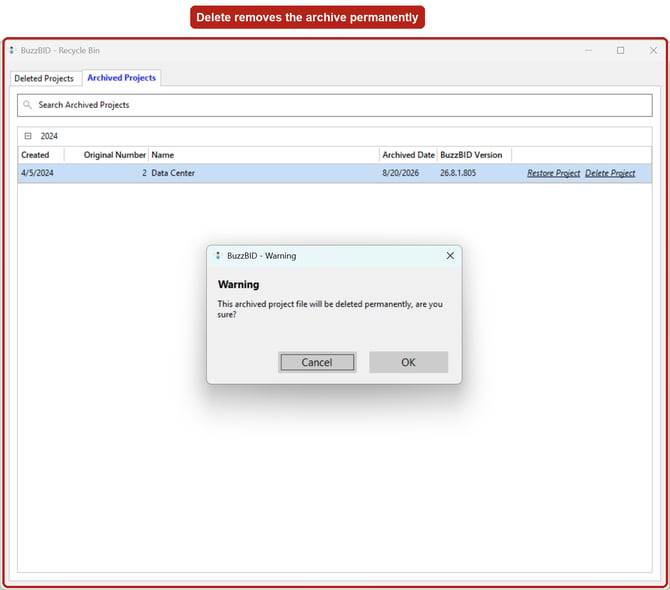Click BuzzBID icon in Recycle Bin title bar
The image size is (670, 590).
pyautogui.click(x=12, y=50)
